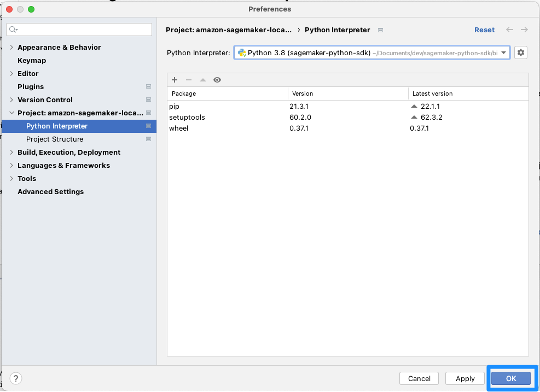The width and height of the screenshot is (540, 392).
Task: Click the help question mark icon
Action: 16,378
